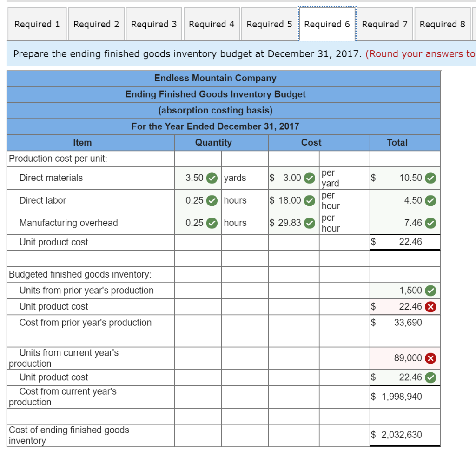The width and height of the screenshot is (476, 450).
Task: Select the Required 2 tab
Action: (96, 24)
